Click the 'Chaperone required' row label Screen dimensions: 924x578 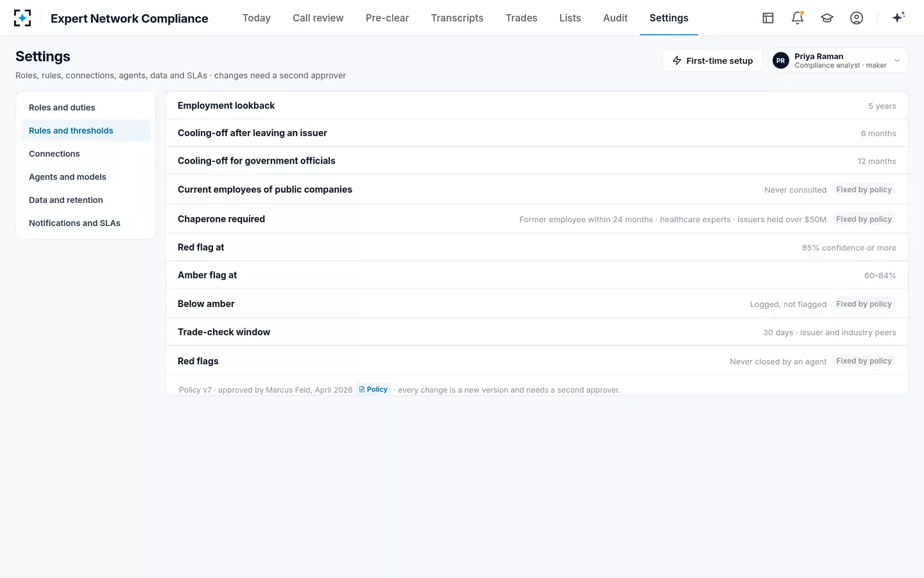(221, 219)
